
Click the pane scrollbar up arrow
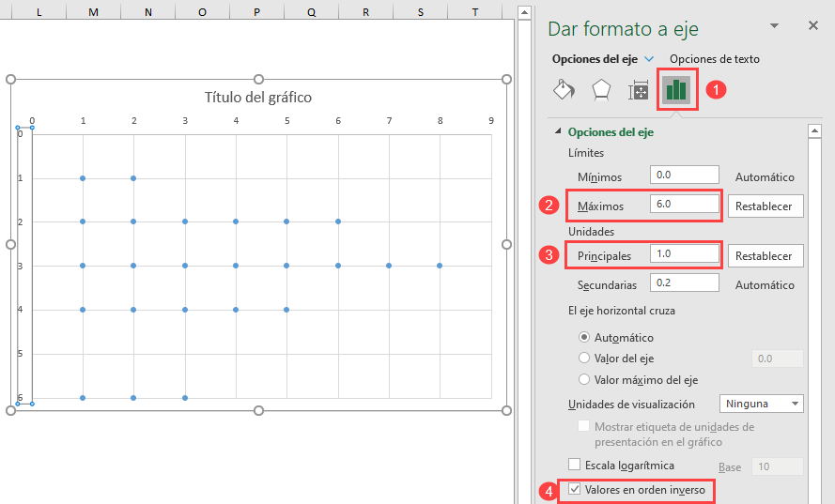814,130
